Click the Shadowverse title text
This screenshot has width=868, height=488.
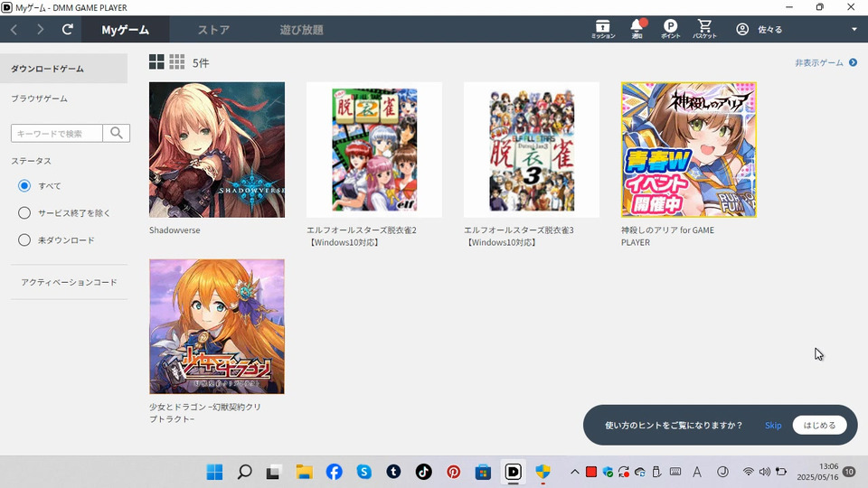click(175, 230)
